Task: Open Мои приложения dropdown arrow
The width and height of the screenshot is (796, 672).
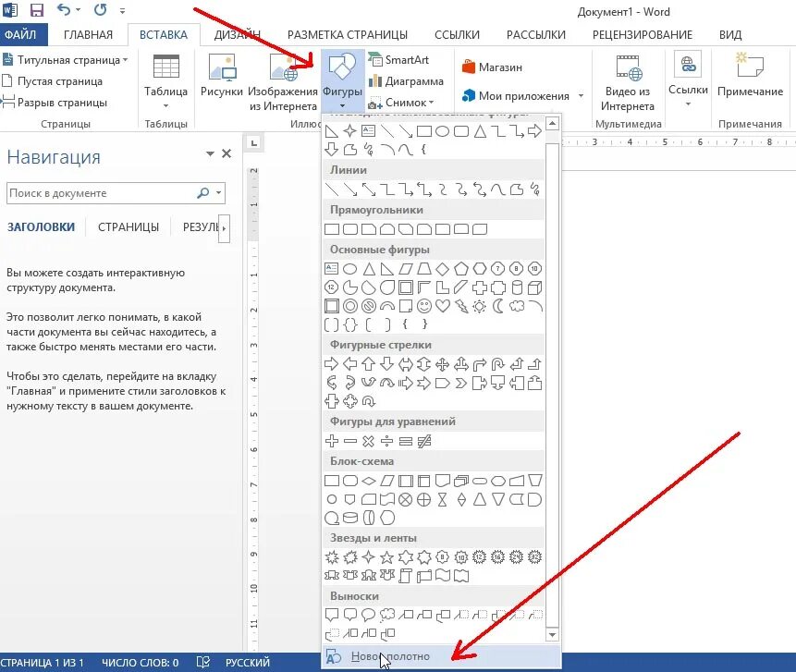Action: point(581,95)
